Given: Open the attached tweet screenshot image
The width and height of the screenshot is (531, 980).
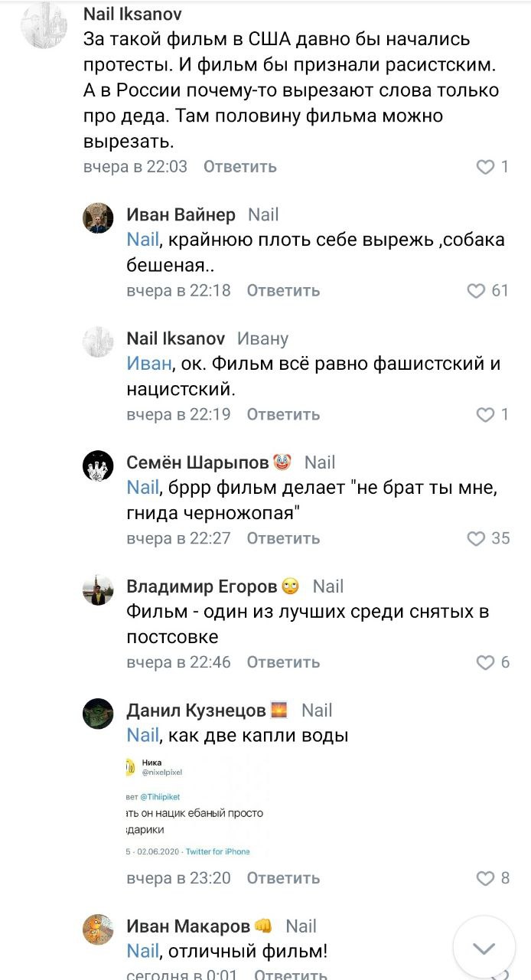Looking at the screenshot, I should 200,805.
